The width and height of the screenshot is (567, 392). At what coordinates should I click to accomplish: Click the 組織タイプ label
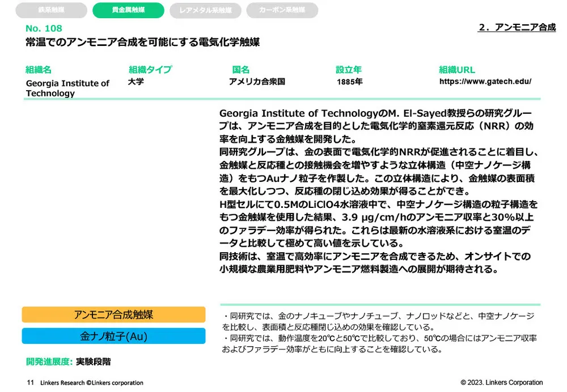coord(150,70)
